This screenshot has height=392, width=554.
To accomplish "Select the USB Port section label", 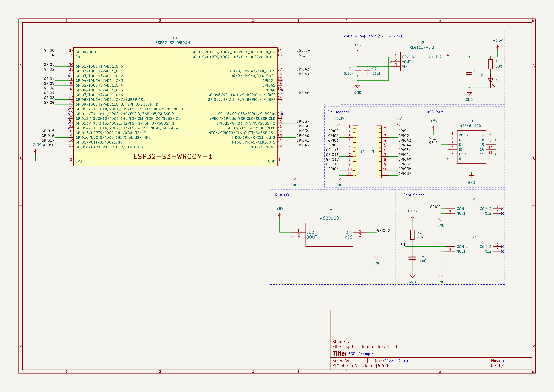I will point(435,112).
